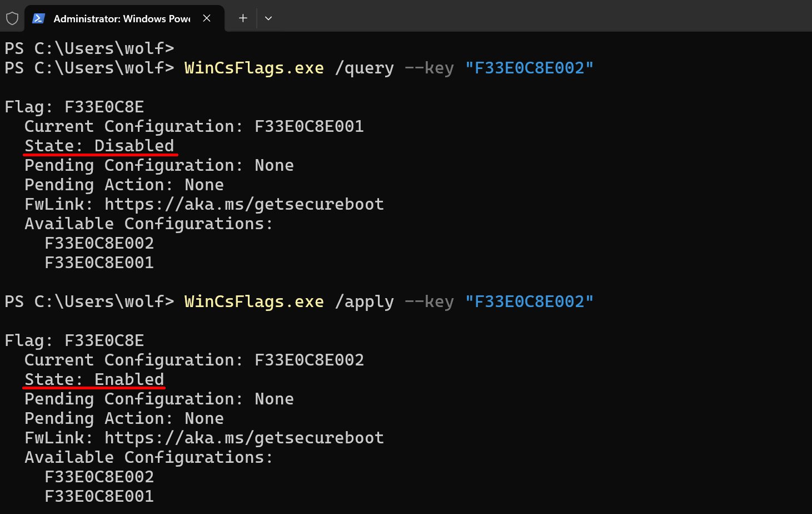Screen dimensions: 812x514
Task: Click the underlined State: Enabled text
Action: (x=93, y=379)
